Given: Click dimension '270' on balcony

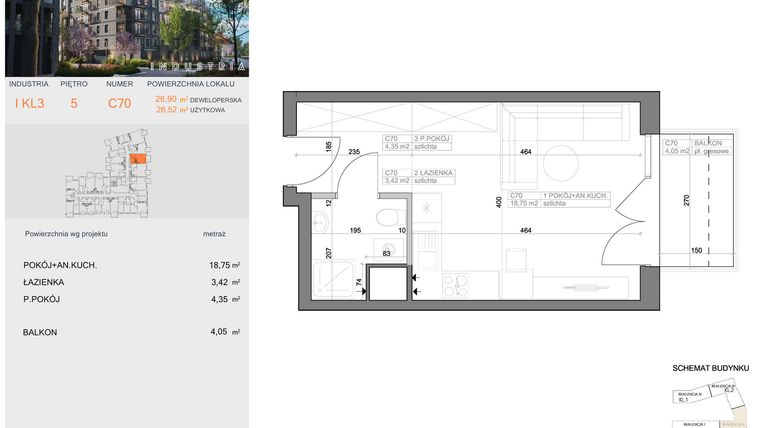Looking at the screenshot, I should pyautogui.click(x=686, y=200).
